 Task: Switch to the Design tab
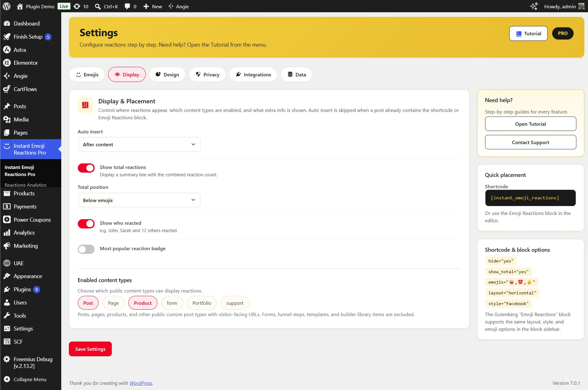coord(167,75)
